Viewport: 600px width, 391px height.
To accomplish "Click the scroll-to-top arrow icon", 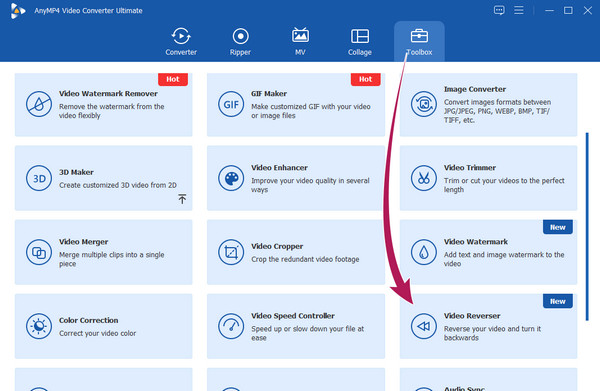I will tap(182, 199).
